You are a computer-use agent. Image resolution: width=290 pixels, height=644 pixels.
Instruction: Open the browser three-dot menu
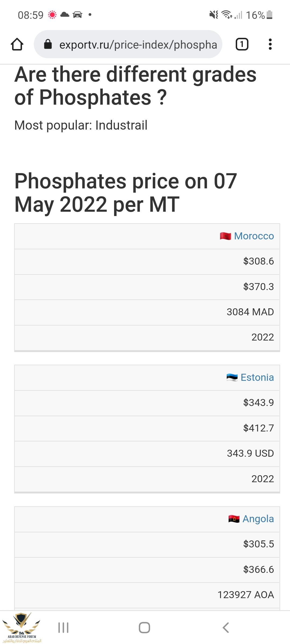(270, 44)
